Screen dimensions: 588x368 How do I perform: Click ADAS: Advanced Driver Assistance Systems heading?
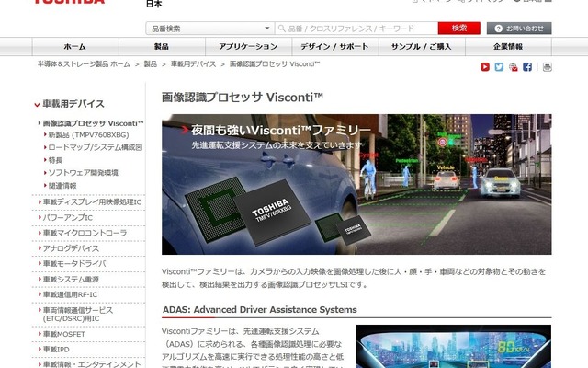pyautogui.click(x=259, y=310)
